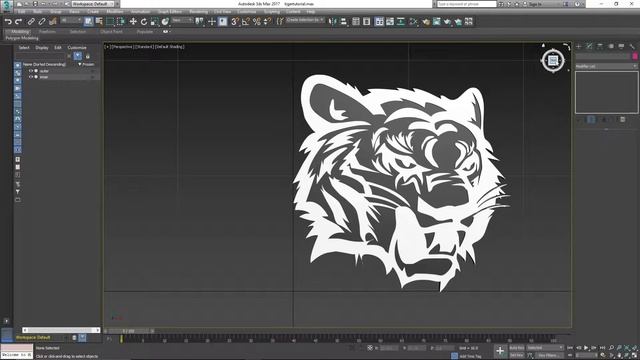
Task: Toggle Window/Crossing selection mode
Action: [121, 22]
